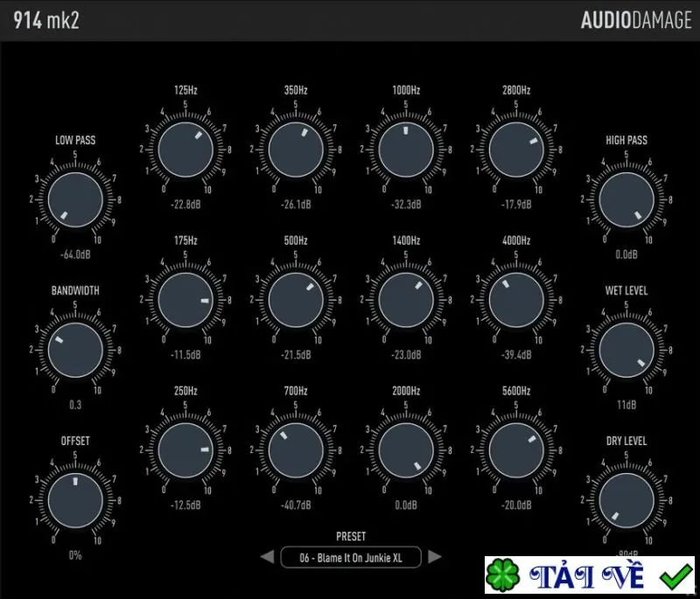Click the -26.1dB value under 350Hz
Viewport: 700px width, 599px height.
(296, 205)
